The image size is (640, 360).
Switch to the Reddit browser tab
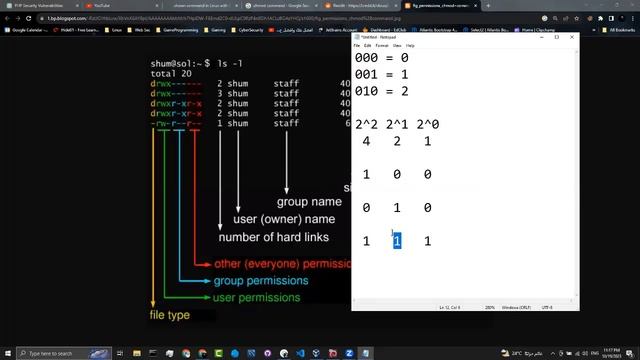pos(361,6)
